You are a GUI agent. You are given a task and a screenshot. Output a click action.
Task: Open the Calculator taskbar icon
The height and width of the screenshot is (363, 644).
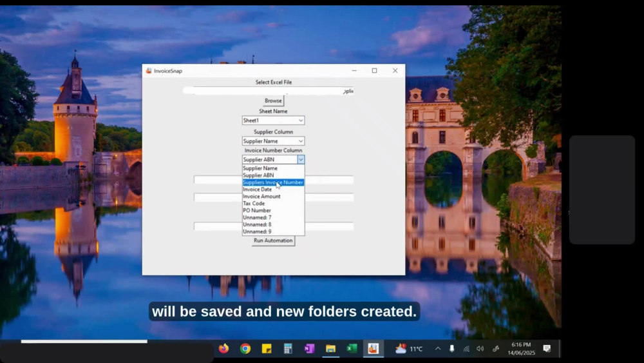tap(288, 349)
